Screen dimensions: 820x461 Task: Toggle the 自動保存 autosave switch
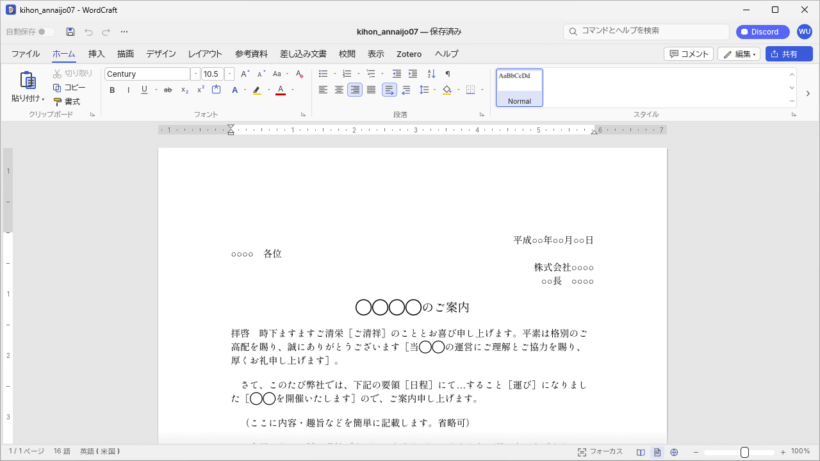44,32
